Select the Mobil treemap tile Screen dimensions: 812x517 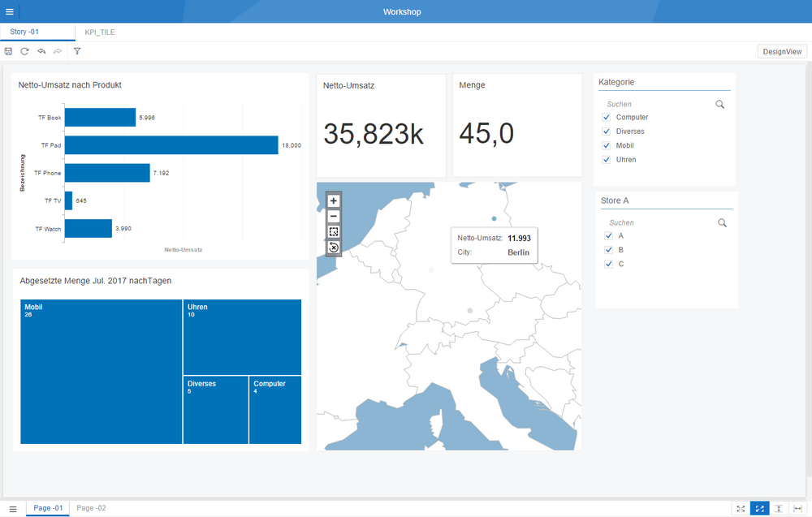tap(101, 372)
